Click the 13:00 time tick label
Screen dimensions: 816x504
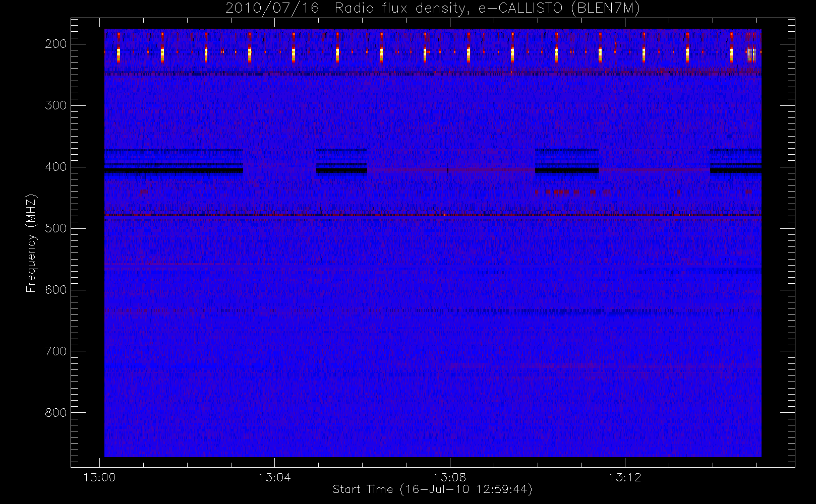point(99,477)
